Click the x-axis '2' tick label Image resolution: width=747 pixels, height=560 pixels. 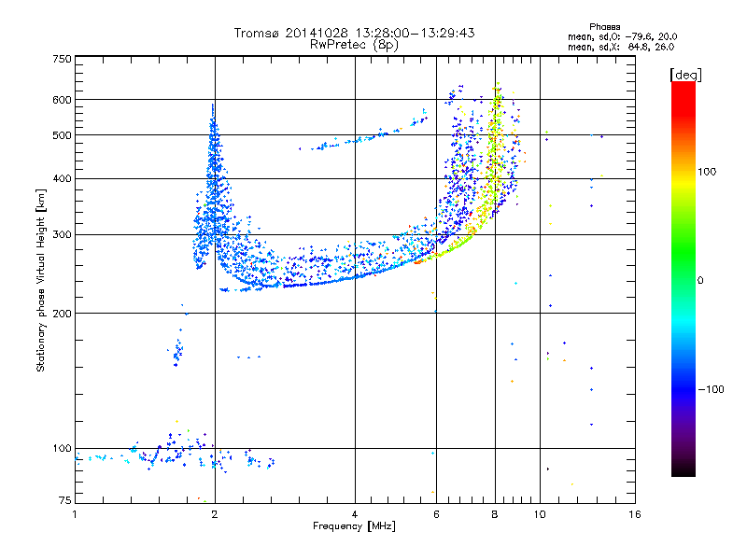[215, 514]
